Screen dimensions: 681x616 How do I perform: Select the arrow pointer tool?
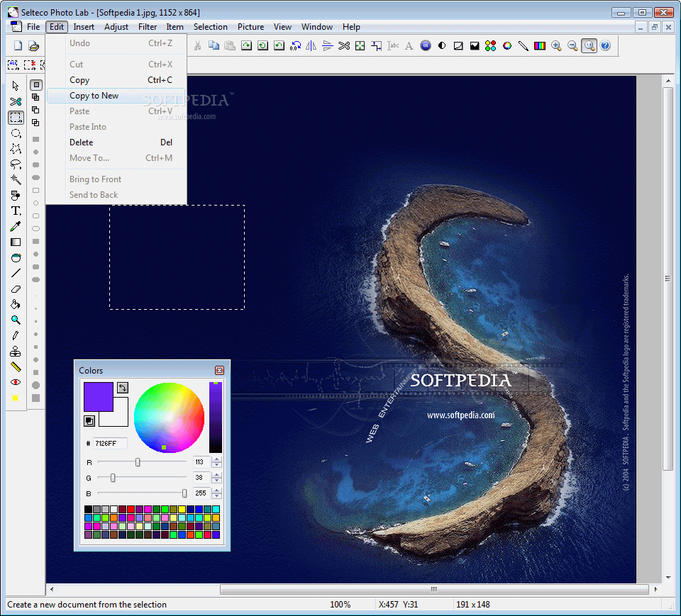[16, 86]
